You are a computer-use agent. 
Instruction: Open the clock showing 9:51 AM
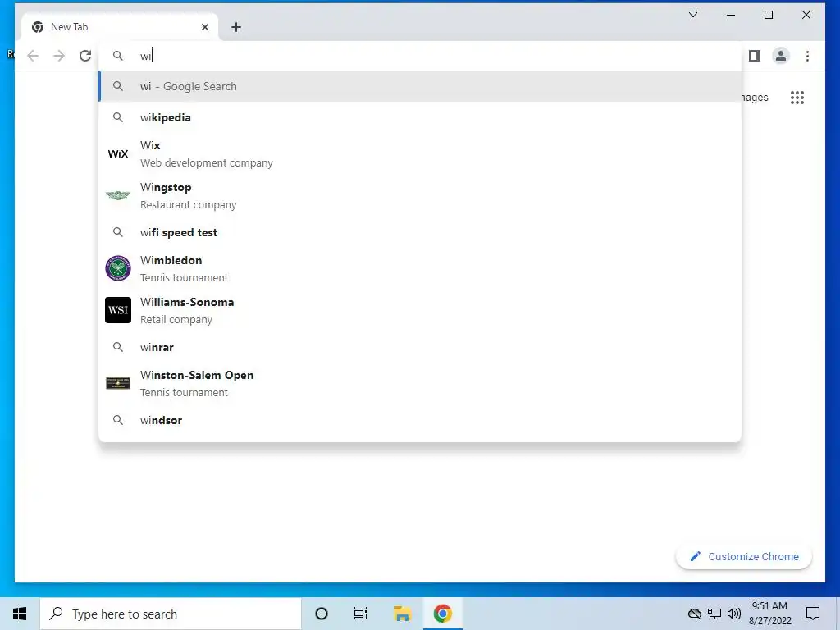(x=769, y=614)
